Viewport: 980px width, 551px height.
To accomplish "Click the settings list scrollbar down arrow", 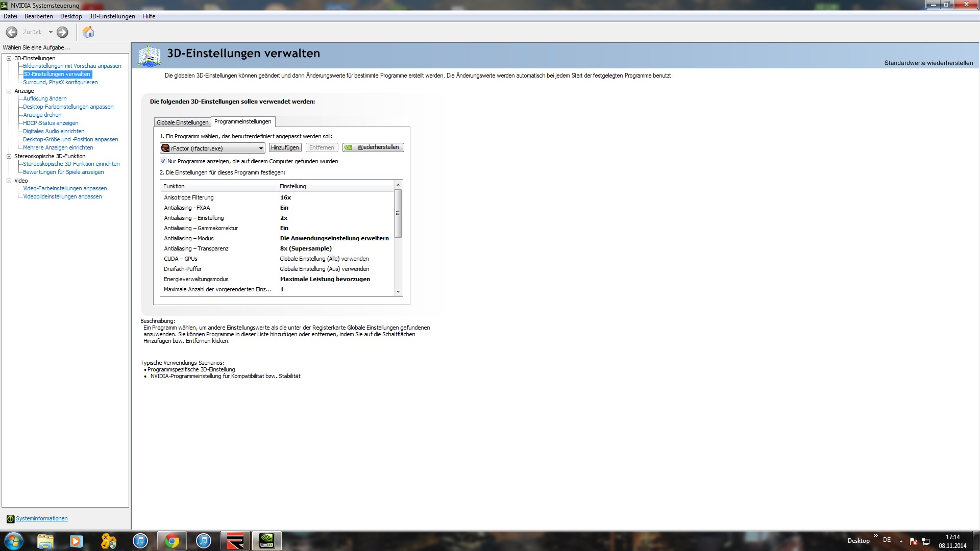I will point(398,292).
